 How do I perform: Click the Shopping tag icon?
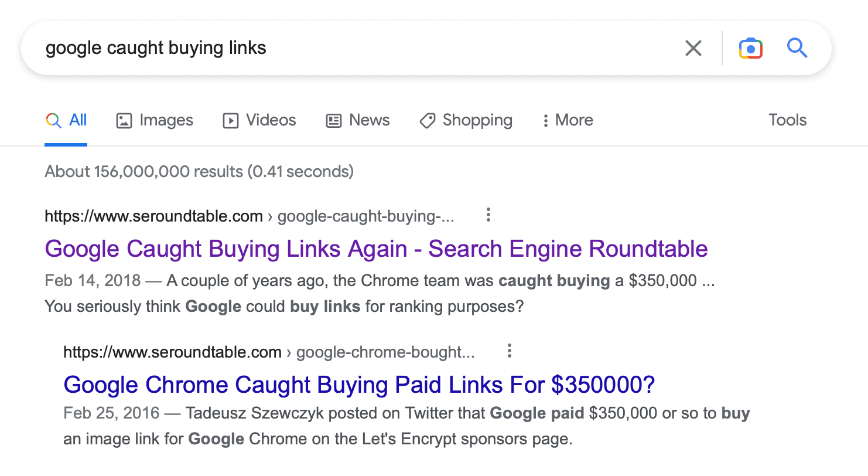coord(428,121)
